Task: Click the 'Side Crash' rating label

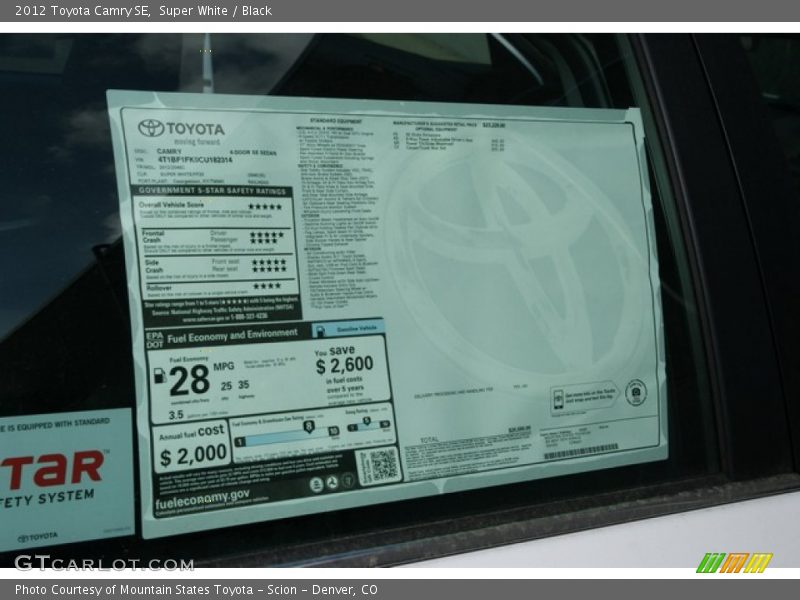Action: coord(154,266)
